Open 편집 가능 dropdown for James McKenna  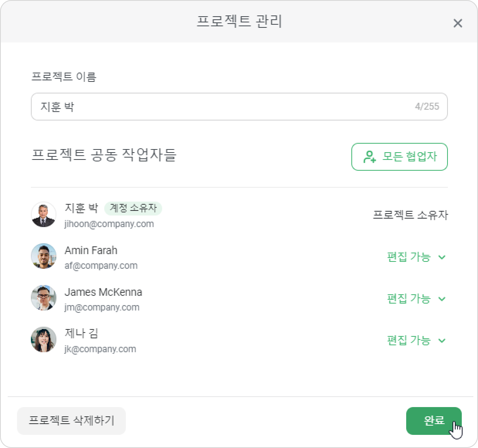417,299
